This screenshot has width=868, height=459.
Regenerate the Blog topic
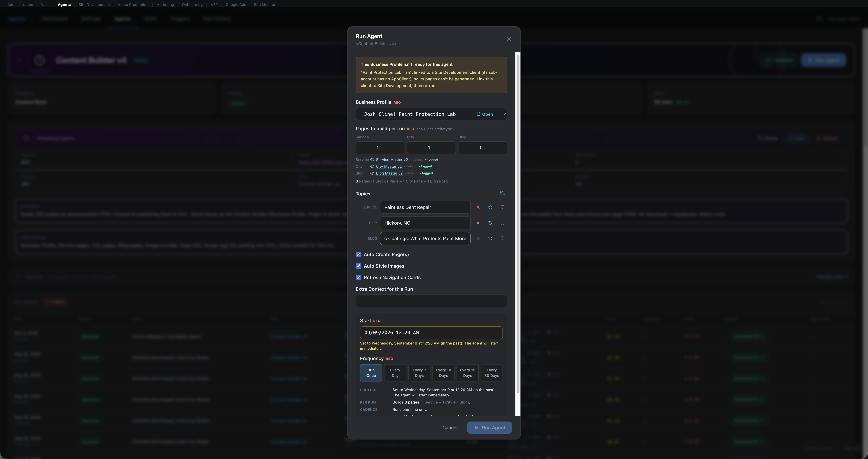click(x=490, y=238)
